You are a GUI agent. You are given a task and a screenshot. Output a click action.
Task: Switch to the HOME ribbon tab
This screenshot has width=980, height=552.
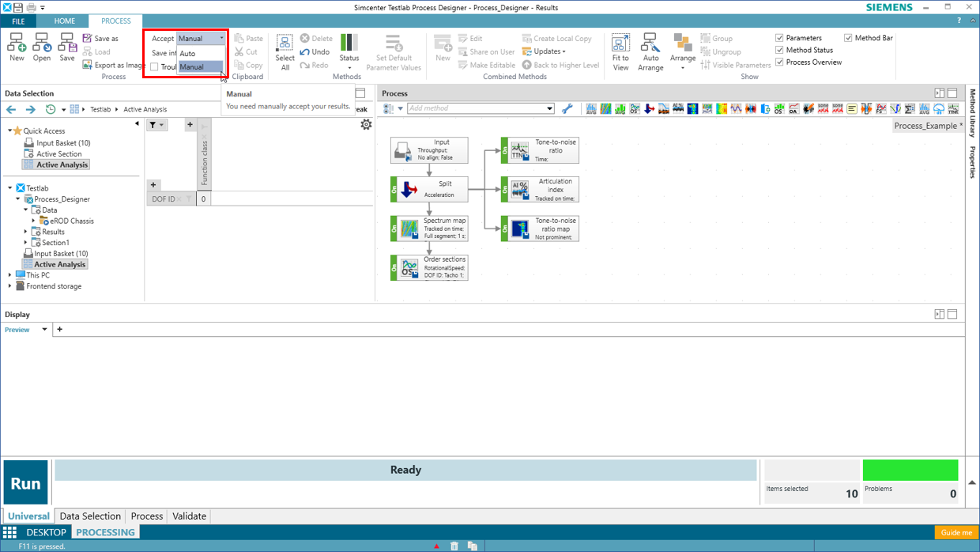click(x=65, y=21)
